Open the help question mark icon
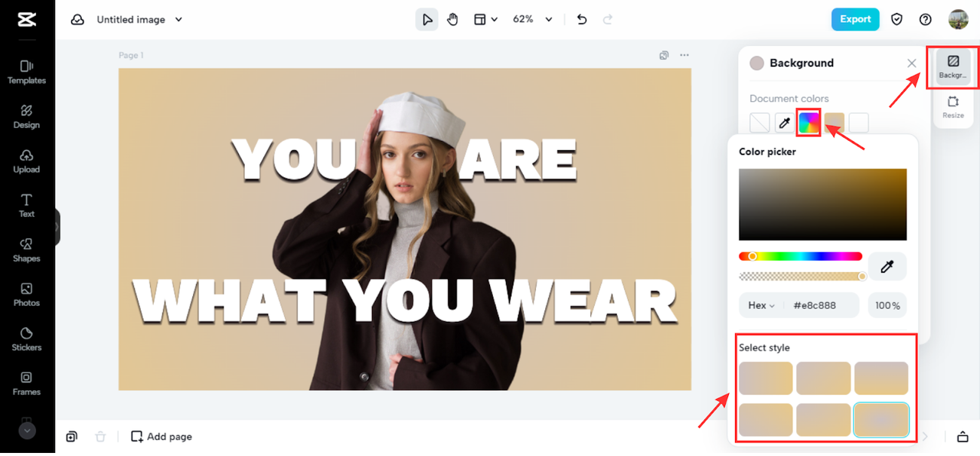 click(x=926, y=19)
